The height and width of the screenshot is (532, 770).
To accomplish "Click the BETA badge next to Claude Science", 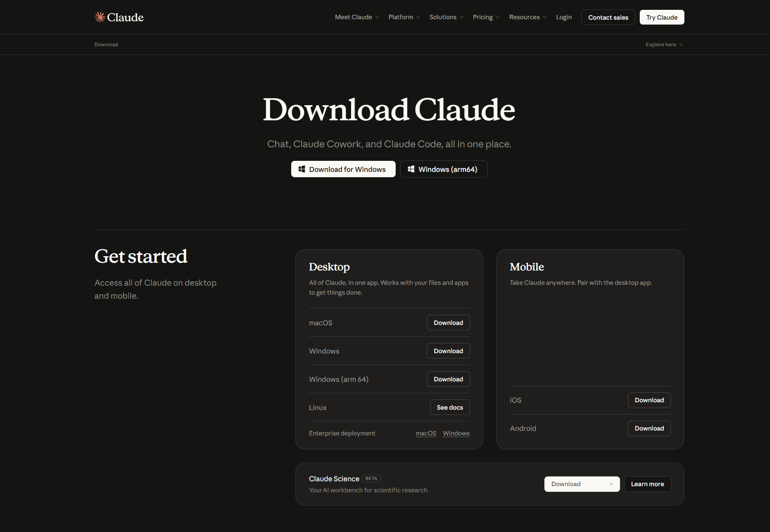I will 371,478.
